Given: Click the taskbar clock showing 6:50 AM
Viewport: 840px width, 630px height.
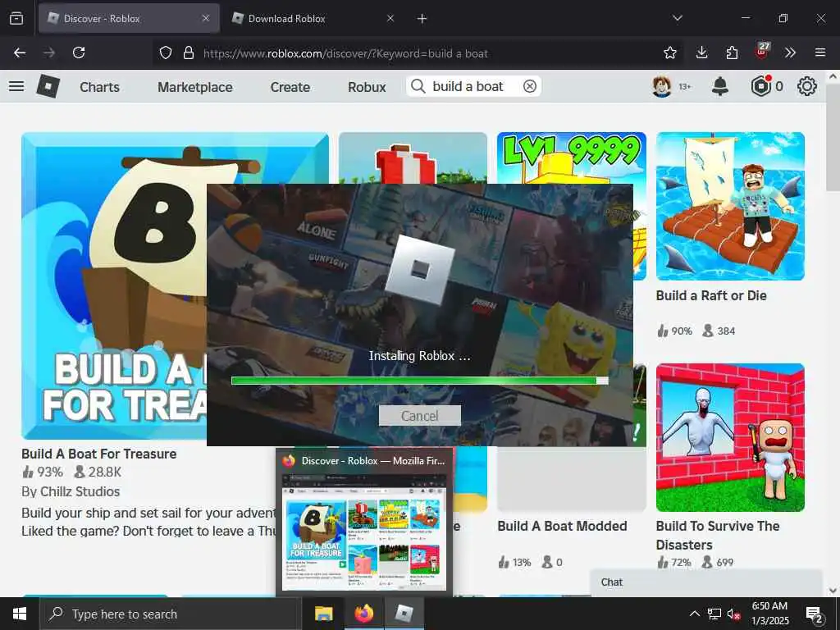Looking at the screenshot, I should point(769,614).
